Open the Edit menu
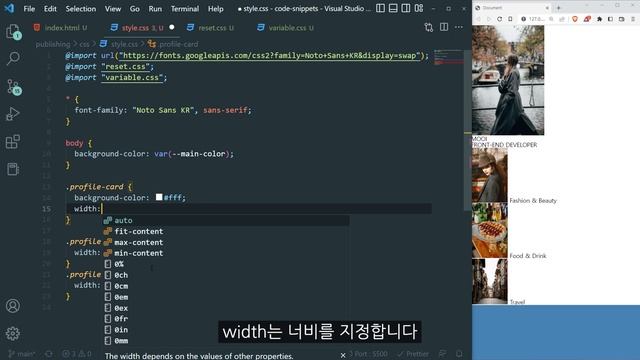 coord(50,9)
